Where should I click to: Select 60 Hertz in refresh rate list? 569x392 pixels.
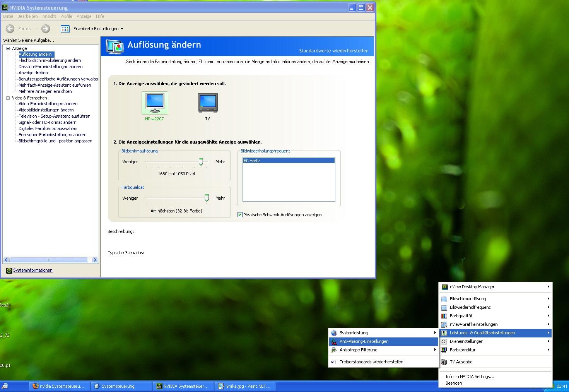(289, 161)
